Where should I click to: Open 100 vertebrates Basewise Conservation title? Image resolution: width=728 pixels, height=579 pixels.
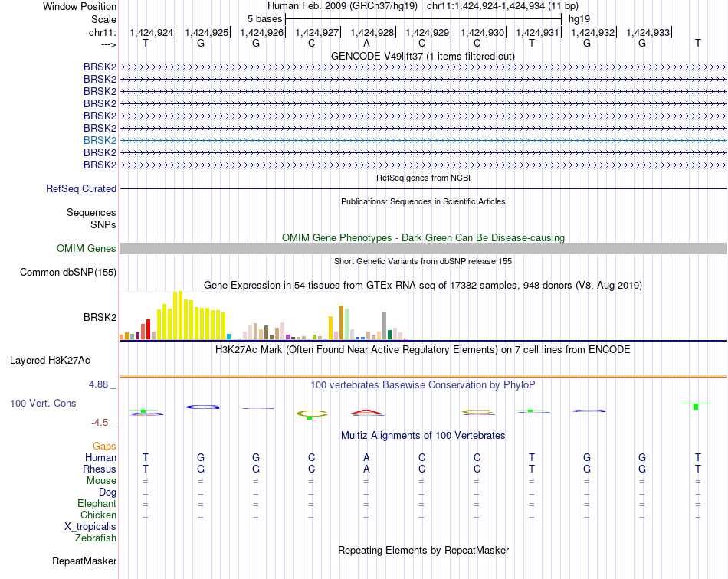click(x=423, y=384)
